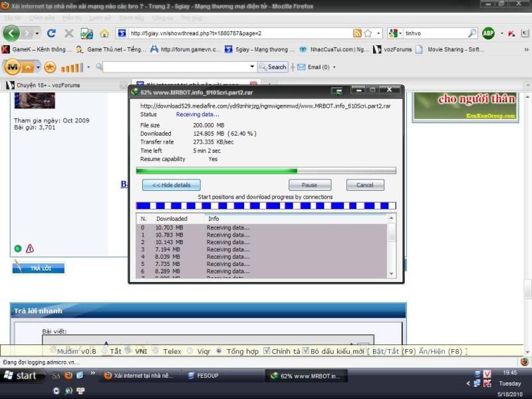
Task: Click the red report-post warning triangle icon
Action: pos(30,249)
